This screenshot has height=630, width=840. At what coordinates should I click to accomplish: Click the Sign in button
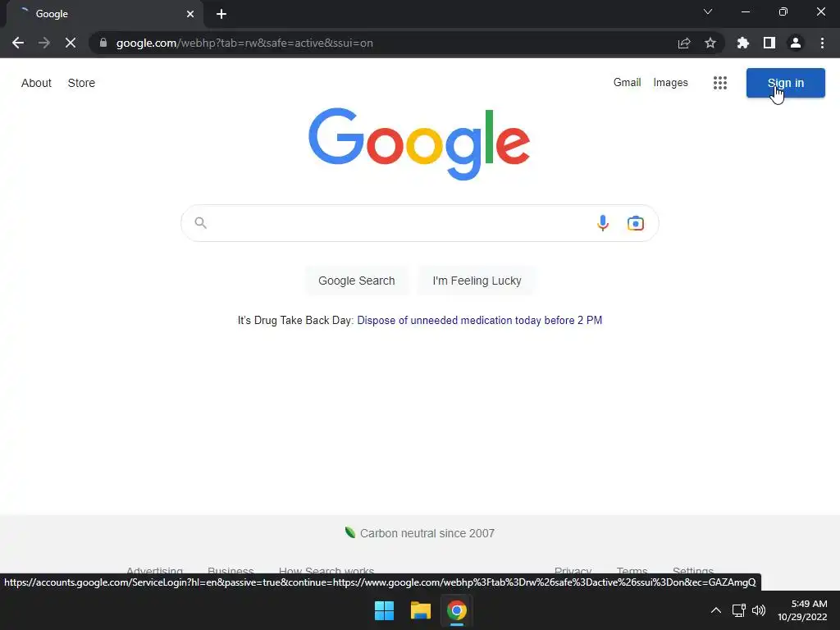[x=785, y=83]
